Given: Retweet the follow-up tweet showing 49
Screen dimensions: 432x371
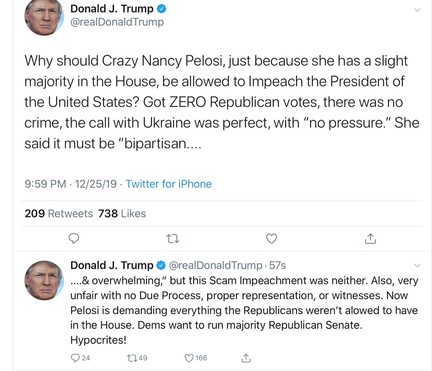Looking at the screenshot, I should [137, 358].
